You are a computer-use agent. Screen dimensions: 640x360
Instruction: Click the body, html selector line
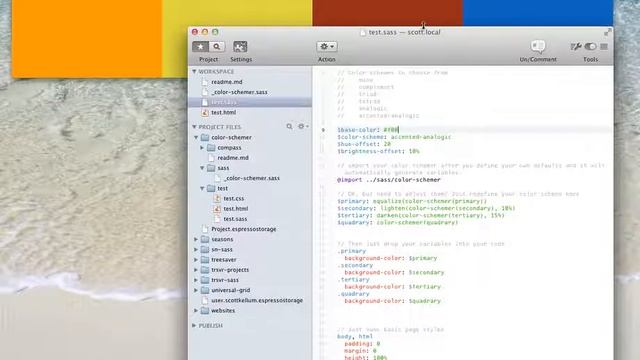pos(355,337)
